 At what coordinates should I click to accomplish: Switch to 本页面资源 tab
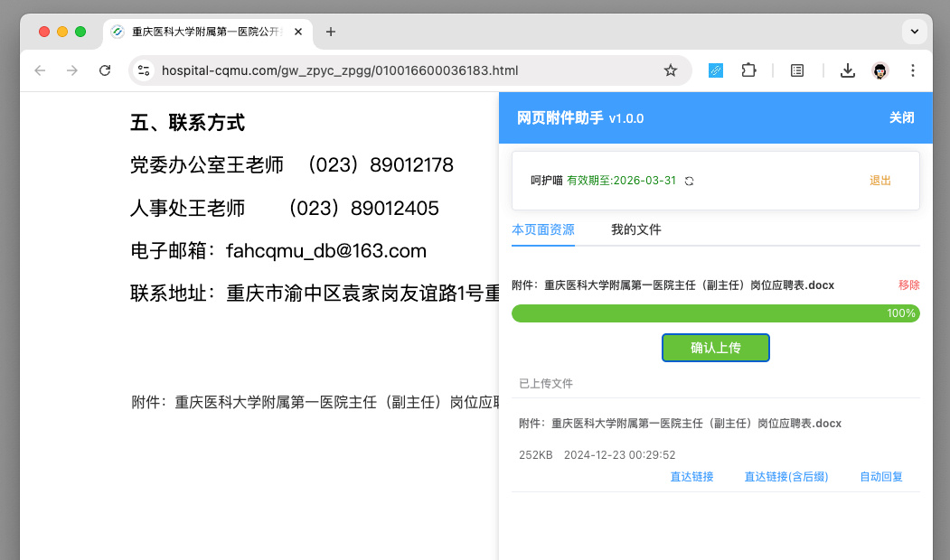click(543, 229)
